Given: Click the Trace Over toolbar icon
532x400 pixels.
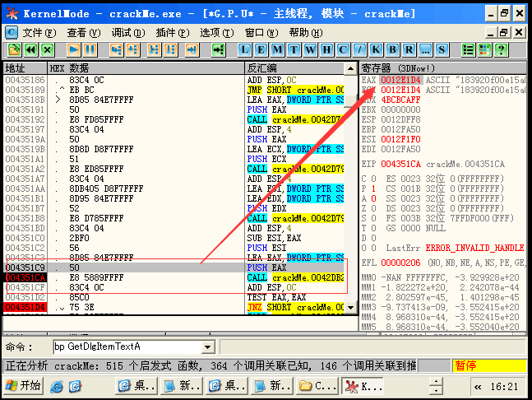Looking at the screenshot, I should point(171,50).
